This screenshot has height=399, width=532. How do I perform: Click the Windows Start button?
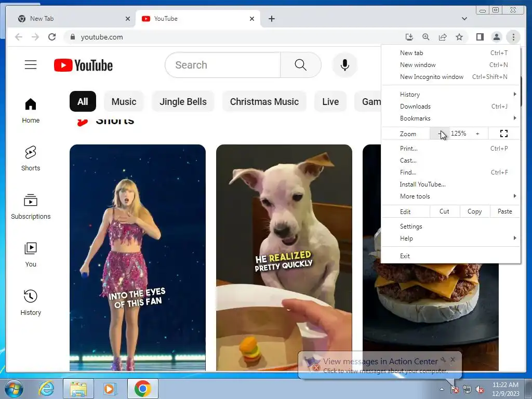point(14,389)
